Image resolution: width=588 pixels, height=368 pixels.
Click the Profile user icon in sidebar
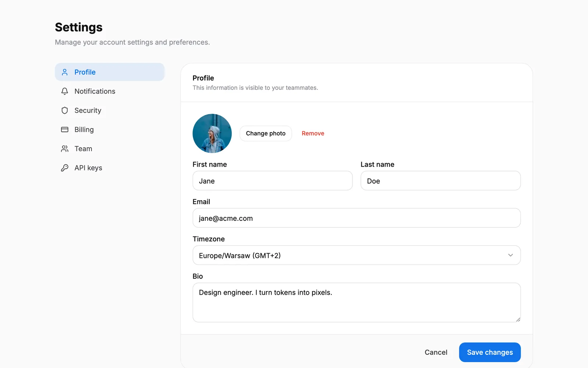pyautogui.click(x=65, y=72)
